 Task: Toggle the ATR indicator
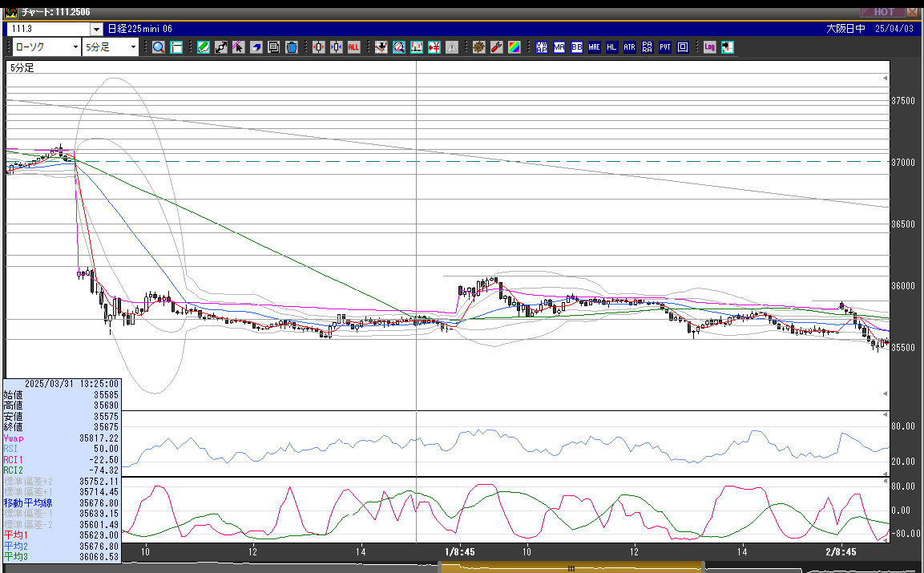click(x=629, y=47)
